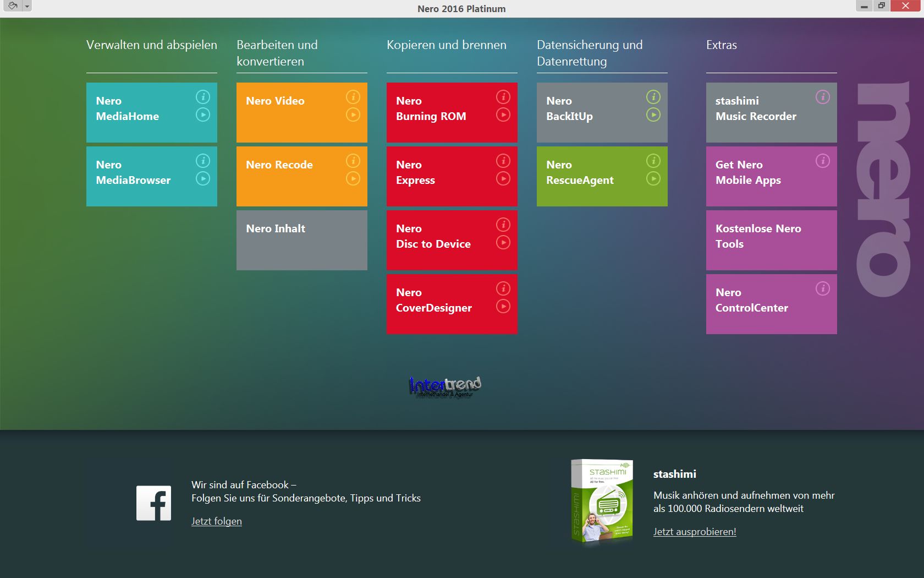The height and width of the screenshot is (578, 924).
Task: Click 'Kopieren und brennen' heading
Action: click(x=447, y=45)
